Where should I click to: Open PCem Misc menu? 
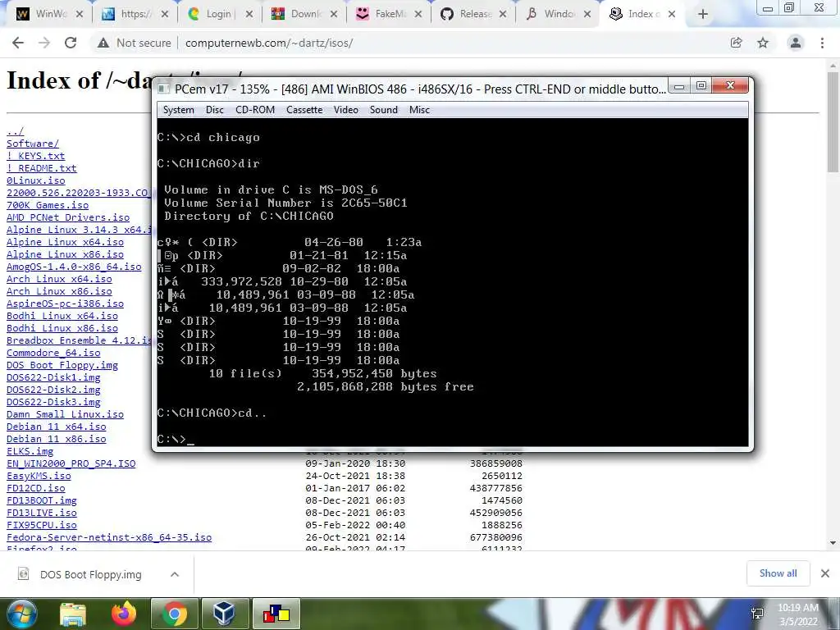pyautogui.click(x=419, y=110)
